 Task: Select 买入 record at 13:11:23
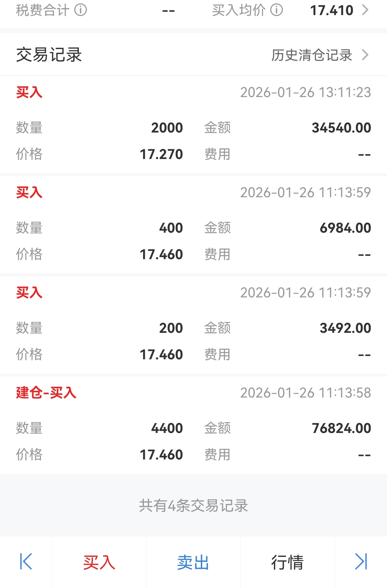(193, 92)
